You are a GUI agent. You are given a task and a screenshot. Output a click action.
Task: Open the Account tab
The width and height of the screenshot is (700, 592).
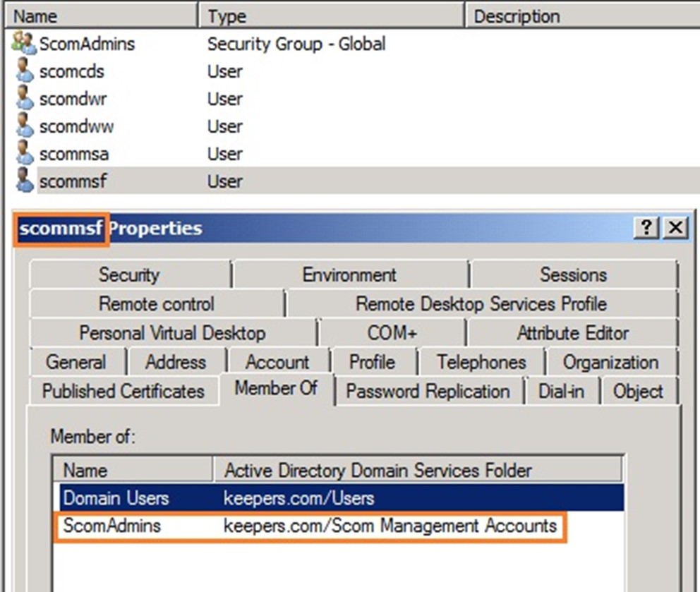tap(277, 363)
